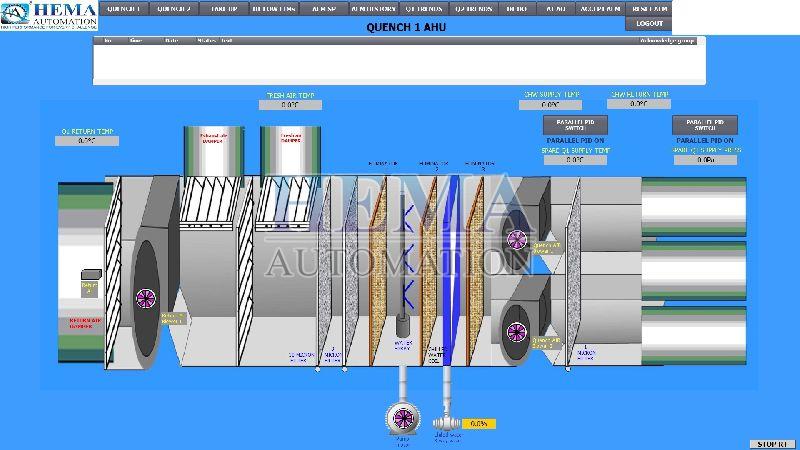
Task: Click the LOGOUT button
Action: (x=649, y=23)
